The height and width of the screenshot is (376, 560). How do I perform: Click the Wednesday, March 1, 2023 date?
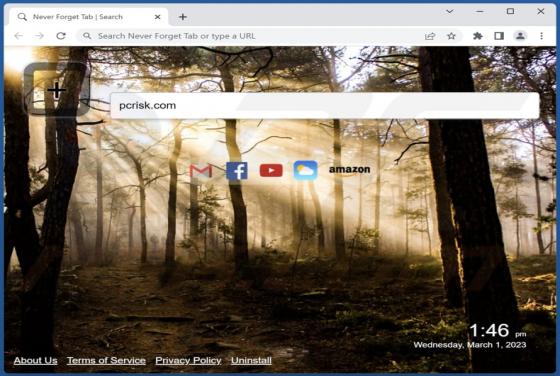470,345
